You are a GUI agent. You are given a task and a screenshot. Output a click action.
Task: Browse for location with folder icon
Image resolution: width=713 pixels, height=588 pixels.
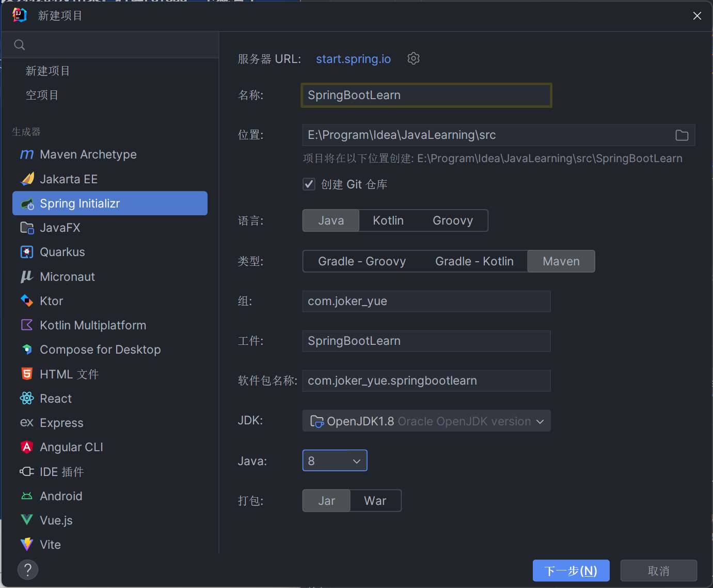pyautogui.click(x=682, y=135)
